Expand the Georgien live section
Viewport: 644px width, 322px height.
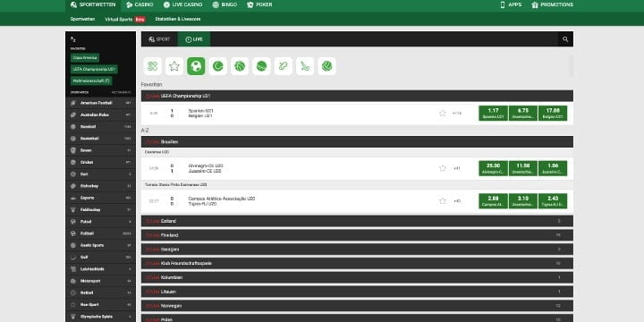click(357, 250)
